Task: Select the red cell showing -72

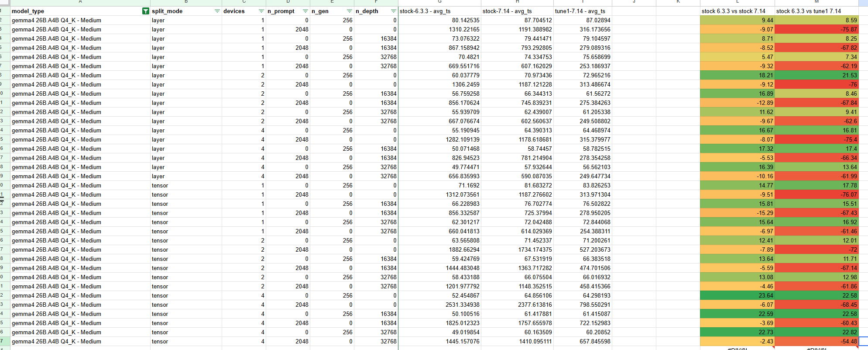Action: [817, 250]
